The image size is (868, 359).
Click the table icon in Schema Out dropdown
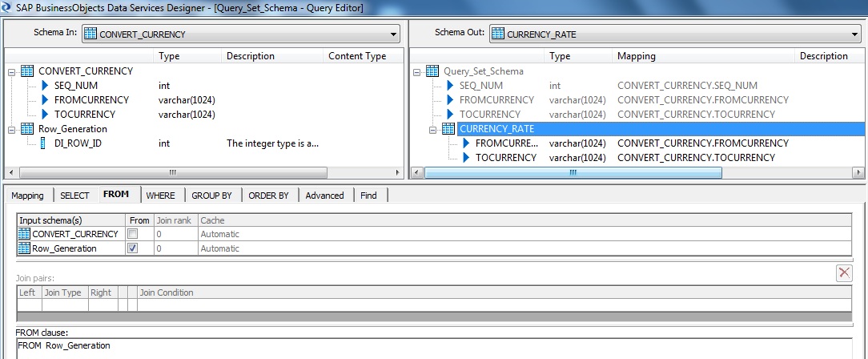tap(498, 34)
